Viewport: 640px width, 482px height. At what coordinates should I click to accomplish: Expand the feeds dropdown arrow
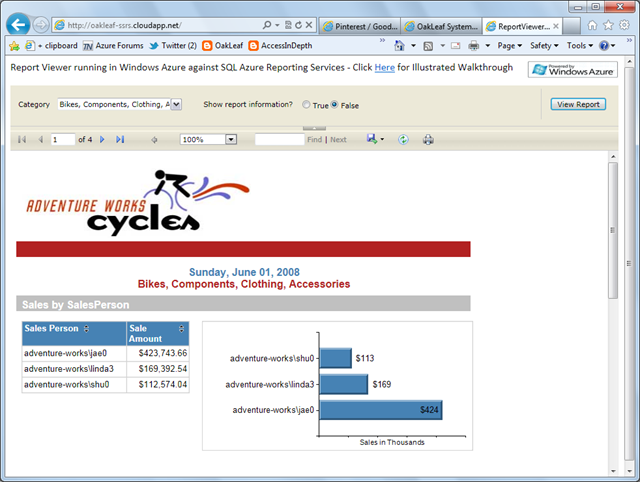coord(442,46)
